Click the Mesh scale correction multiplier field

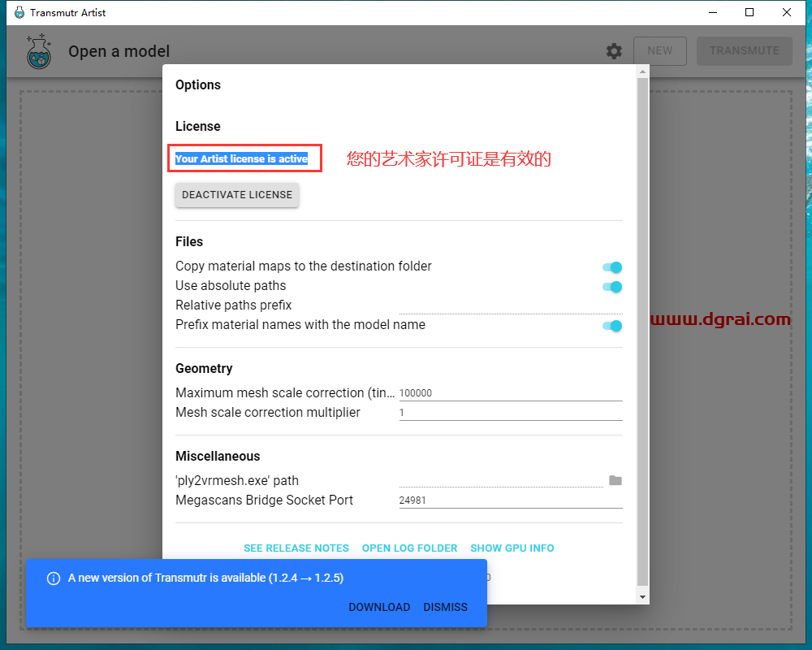click(x=511, y=413)
